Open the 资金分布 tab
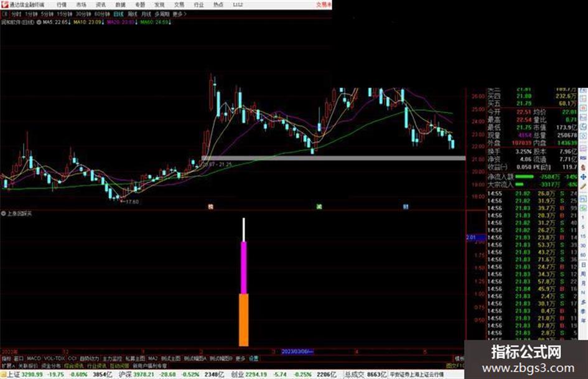The height and width of the screenshot is (379, 588). click(51, 365)
